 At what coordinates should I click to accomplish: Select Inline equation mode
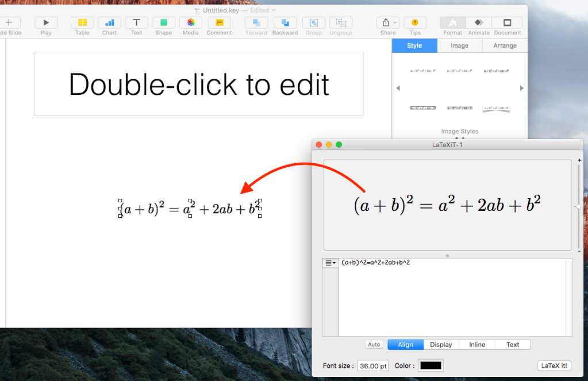pos(477,345)
